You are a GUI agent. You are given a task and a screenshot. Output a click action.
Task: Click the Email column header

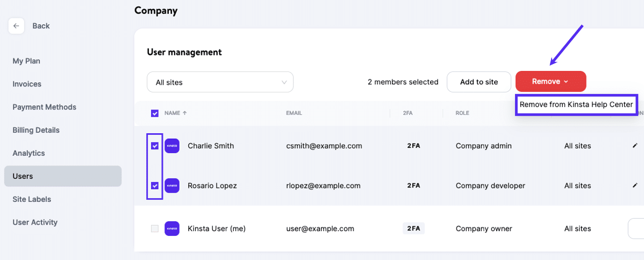click(294, 113)
